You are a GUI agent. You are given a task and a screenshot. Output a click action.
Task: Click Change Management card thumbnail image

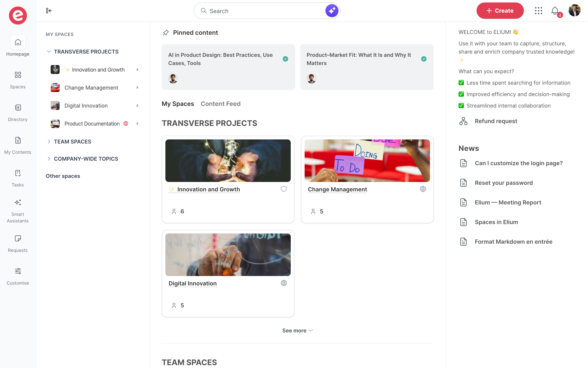[367, 161]
